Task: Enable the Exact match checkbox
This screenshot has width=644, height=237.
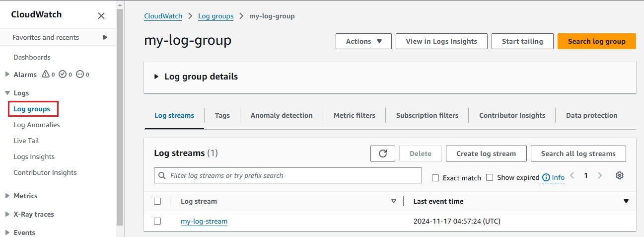Action: [x=435, y=178]
